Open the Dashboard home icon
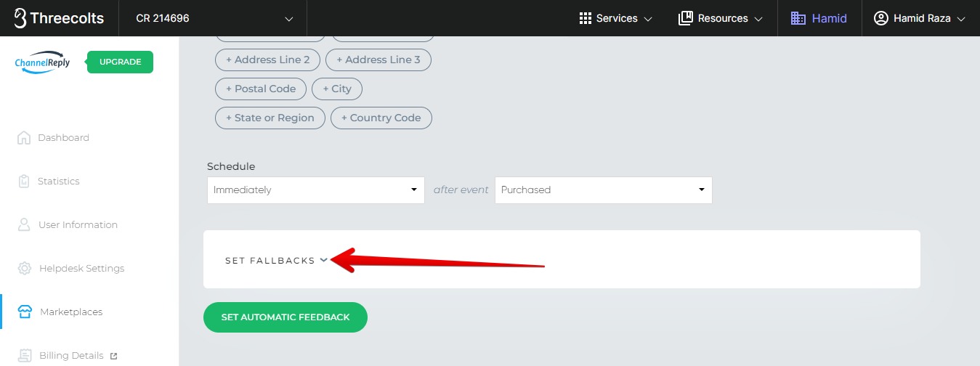This screenshot has height=366, width=980. pyautogui.click(x=24, y=137)
